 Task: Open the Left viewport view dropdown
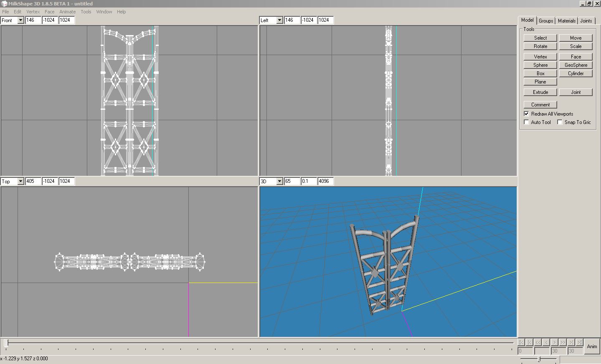click(x=279, y=20)
